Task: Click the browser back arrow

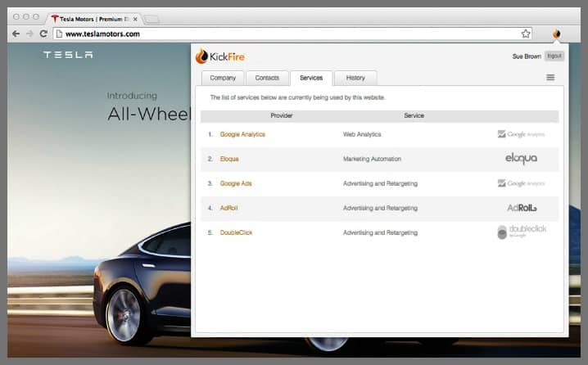Action: (16, 34)
